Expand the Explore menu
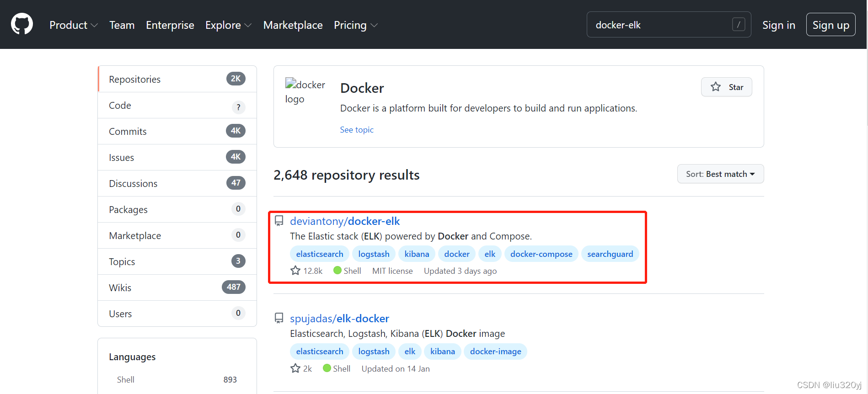The height and width of the screenshot is (394, 868). point(228,25)
